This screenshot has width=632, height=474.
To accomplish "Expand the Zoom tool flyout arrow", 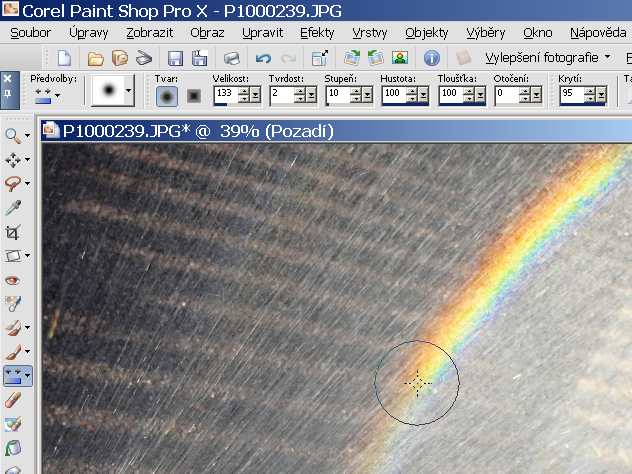I will pos(27,136).
